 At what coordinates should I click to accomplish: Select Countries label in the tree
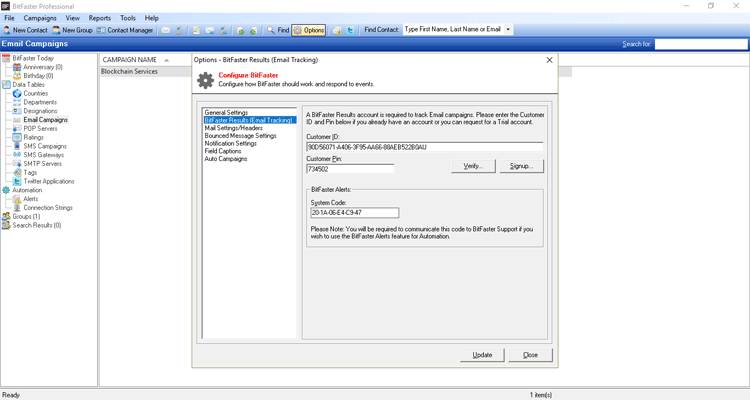[35, 93]
